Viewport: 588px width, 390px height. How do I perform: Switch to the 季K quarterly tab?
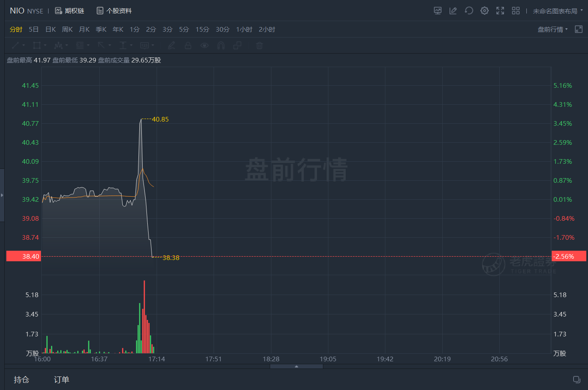pos(101,30)
